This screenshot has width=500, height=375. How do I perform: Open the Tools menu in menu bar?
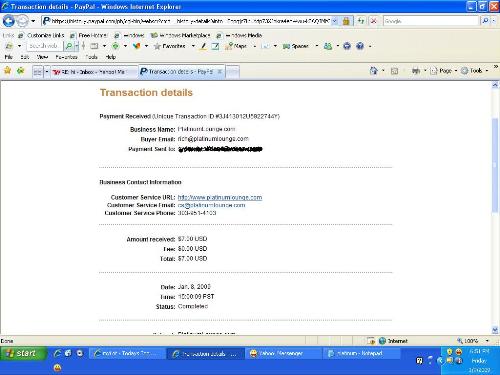tap(91, 57)
